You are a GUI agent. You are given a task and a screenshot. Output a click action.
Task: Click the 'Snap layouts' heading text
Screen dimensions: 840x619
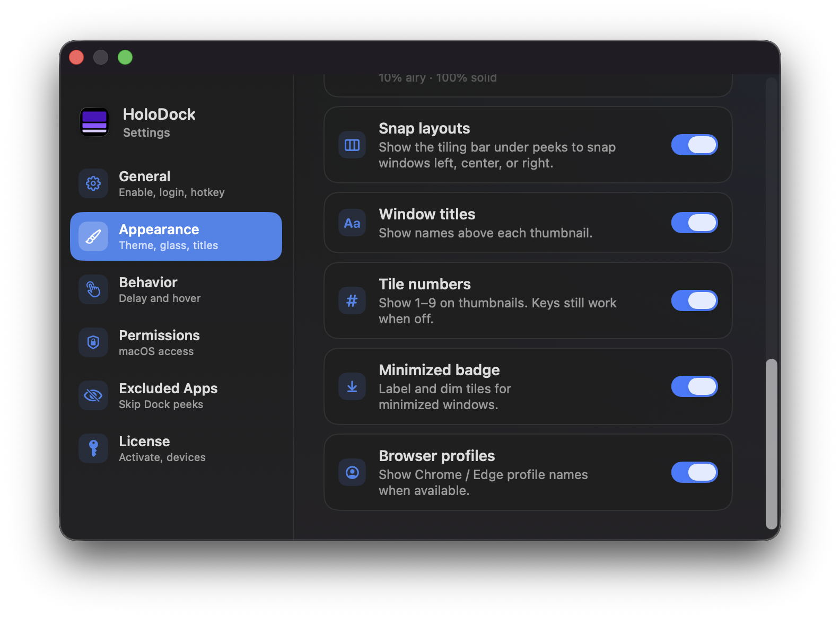point(424,128)
